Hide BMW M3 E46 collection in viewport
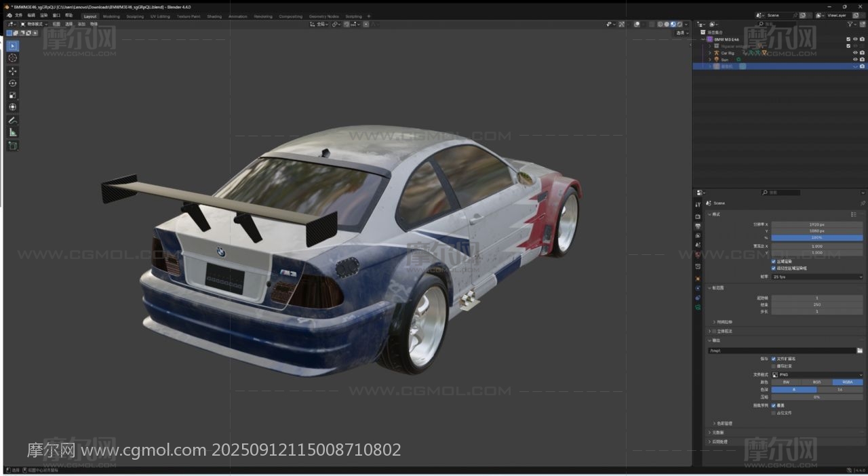 [855, 39]
